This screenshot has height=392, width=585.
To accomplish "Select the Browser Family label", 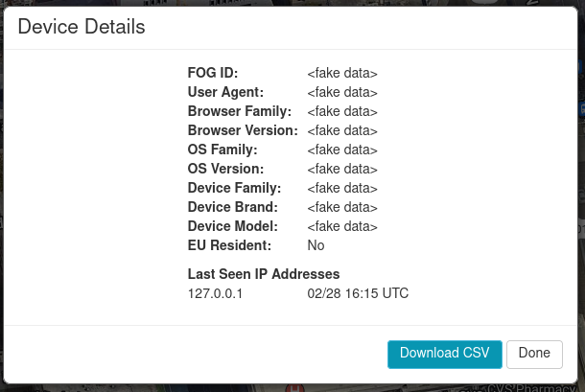I will point(239,111).
